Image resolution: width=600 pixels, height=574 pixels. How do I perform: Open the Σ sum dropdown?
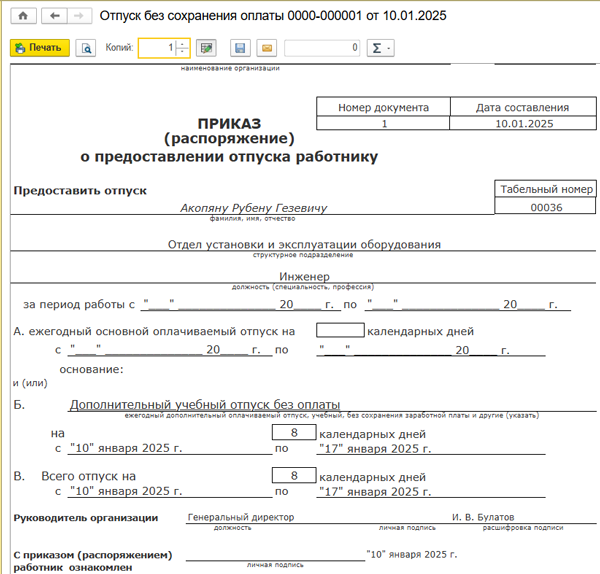[x=380, y=48]
